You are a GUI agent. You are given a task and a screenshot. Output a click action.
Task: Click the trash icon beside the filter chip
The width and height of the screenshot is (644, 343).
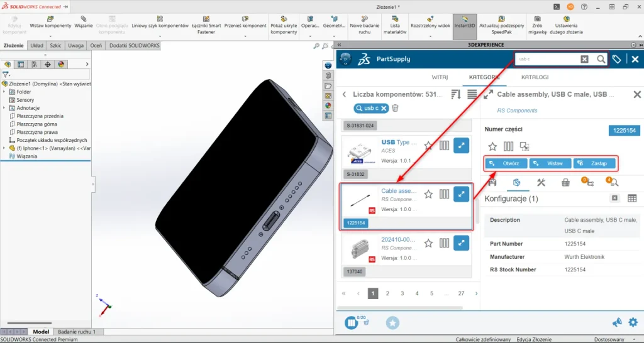pos(395,108)
